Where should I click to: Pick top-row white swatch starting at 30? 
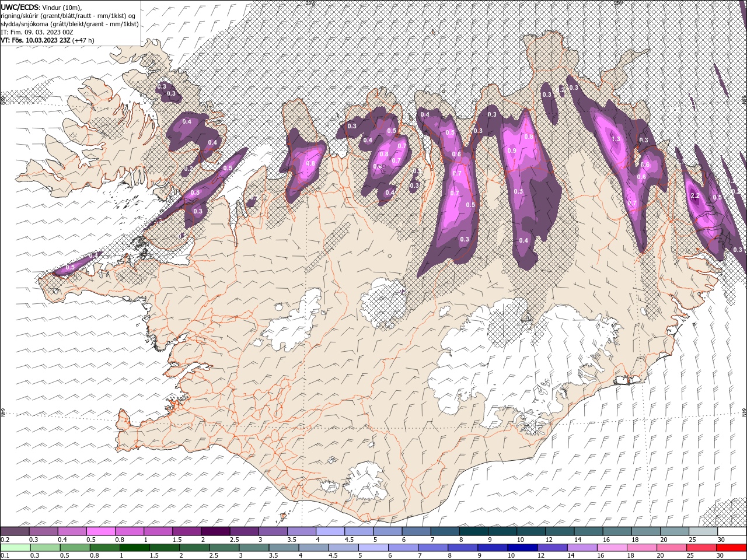tap(732, 531)
